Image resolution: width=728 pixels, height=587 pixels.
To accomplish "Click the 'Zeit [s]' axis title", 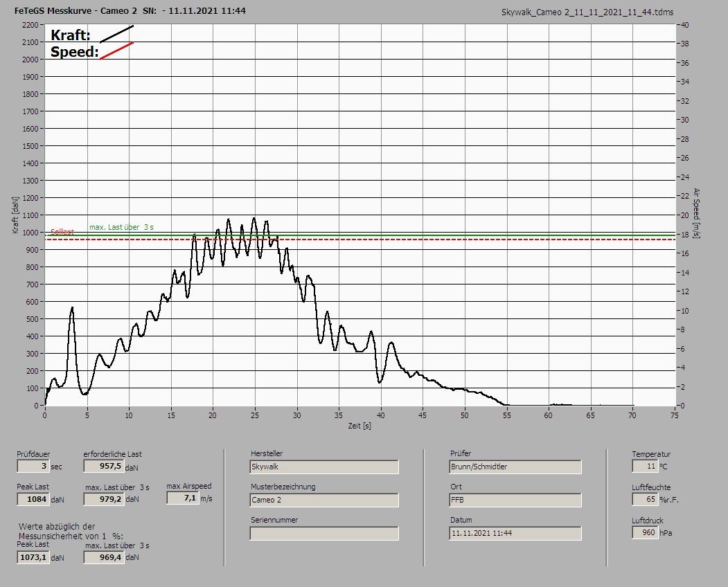I will (x=359, y=426).
